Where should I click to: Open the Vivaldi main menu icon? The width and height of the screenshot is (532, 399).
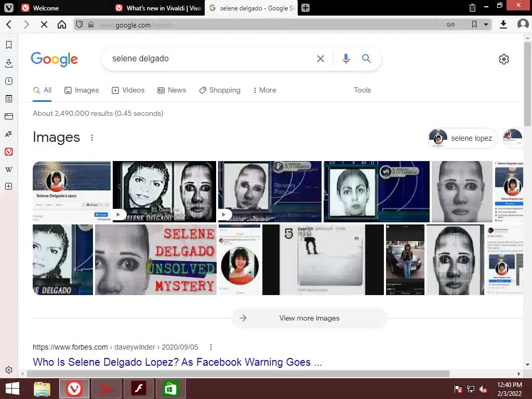8,7
